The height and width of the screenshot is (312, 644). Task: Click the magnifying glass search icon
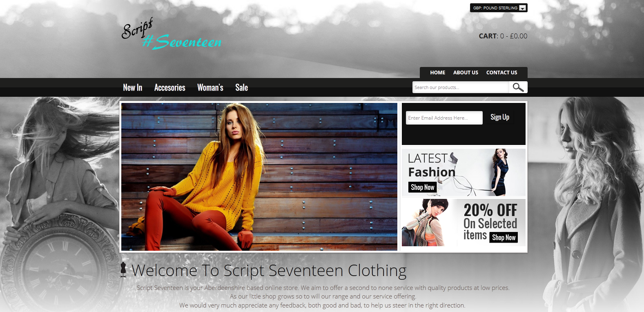click(518, 87)
